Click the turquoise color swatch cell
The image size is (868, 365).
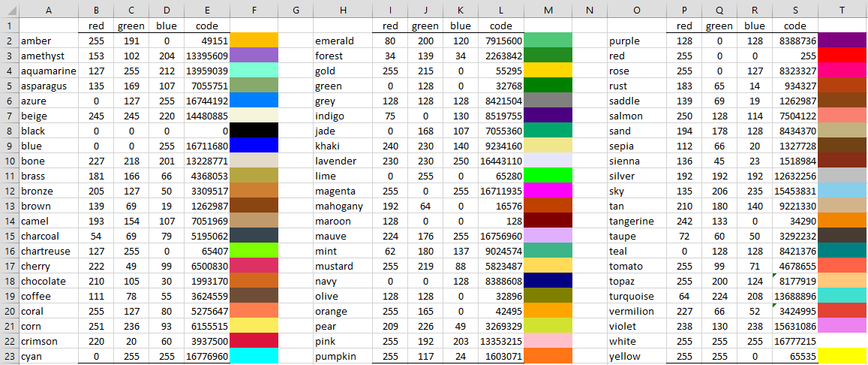coord(842,297)
